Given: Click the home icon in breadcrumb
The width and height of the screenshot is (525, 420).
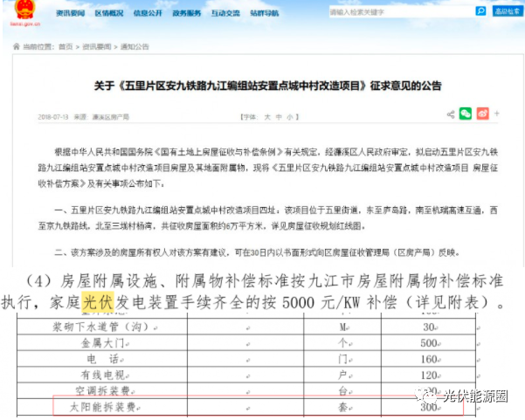Looking at the screenshot, I should coord(16,45).
